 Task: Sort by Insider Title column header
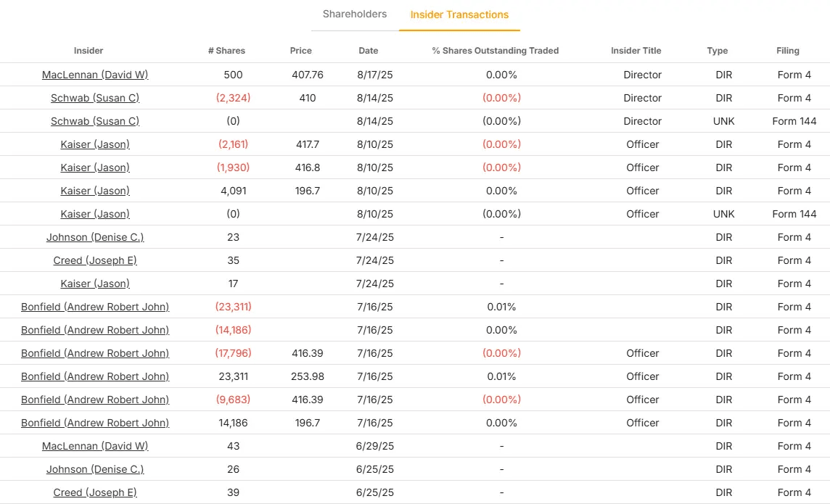click(636, 51)
